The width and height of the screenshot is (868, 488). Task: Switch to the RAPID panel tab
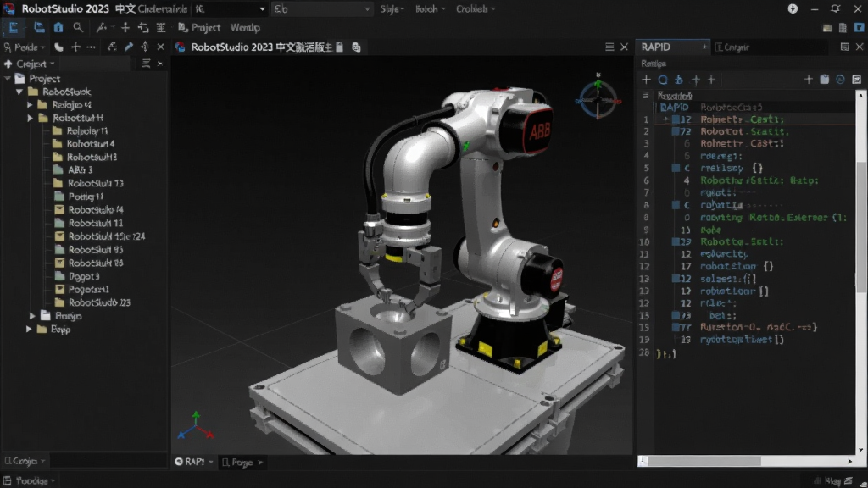(672, 47)
